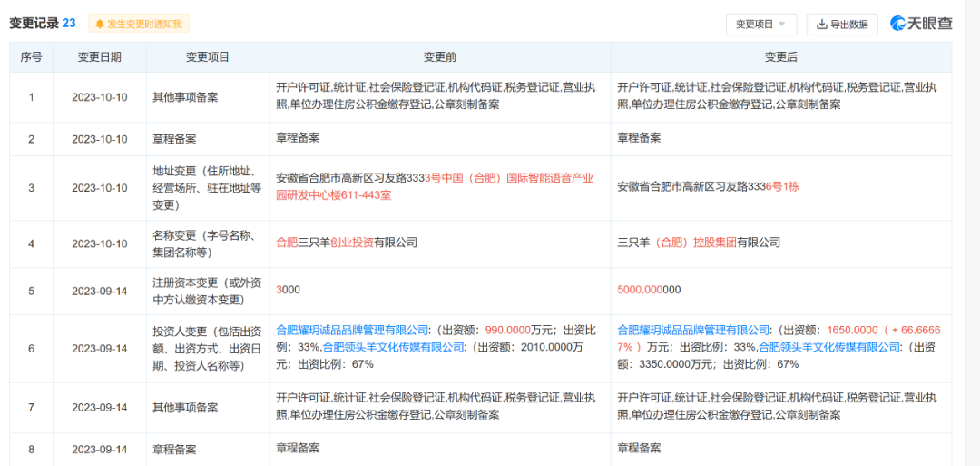Select the 名称变更 item cell in row 4

pyautogui.click(x=208, y=244)
